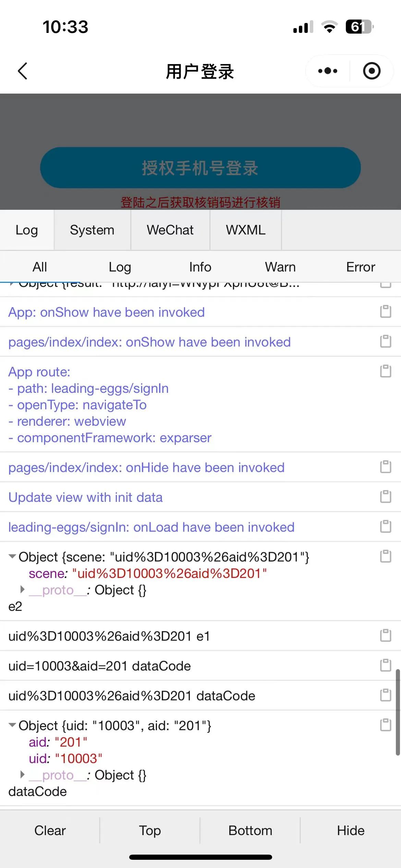
Task: Copy the uid=10003&aid=201 dataCode log
Action: (386, 665)
